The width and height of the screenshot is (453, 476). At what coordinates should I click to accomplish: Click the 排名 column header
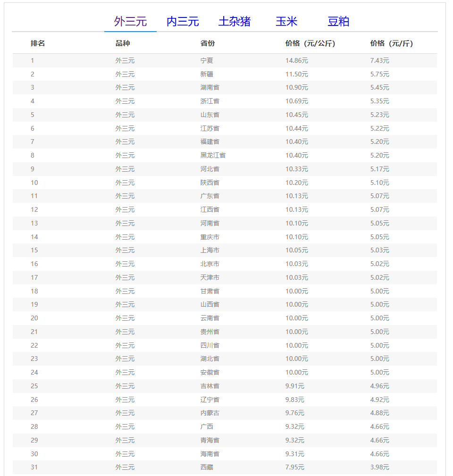tap(38, 43)
